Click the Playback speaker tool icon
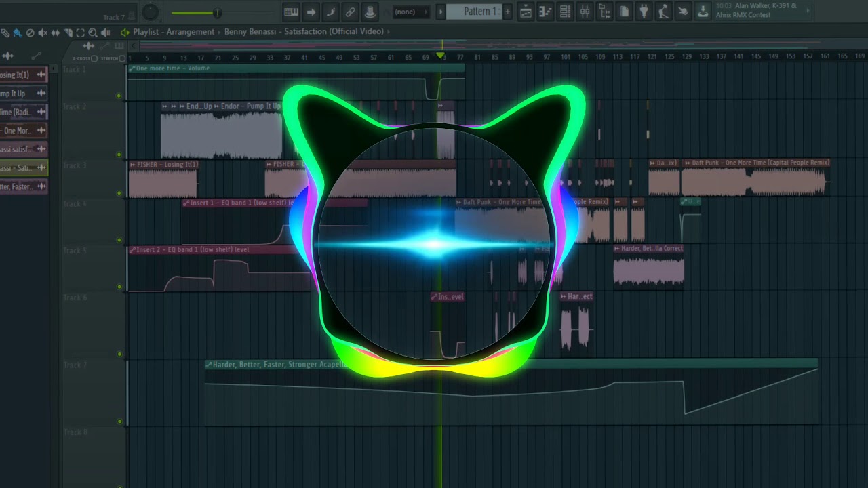 105,33
